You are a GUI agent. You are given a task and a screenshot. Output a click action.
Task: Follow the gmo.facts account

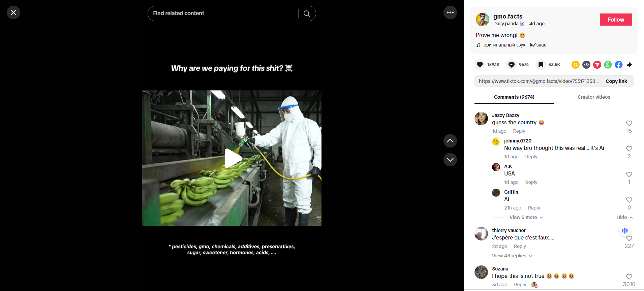tap(615, 20)
